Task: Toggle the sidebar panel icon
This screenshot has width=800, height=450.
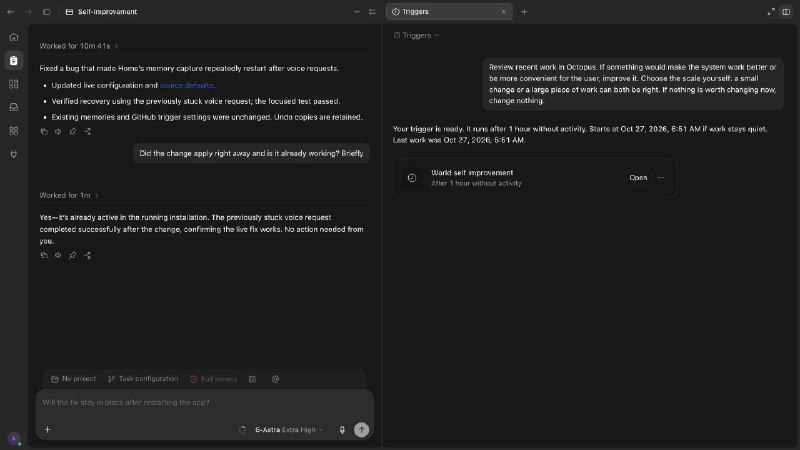Action: click(46, 12)
